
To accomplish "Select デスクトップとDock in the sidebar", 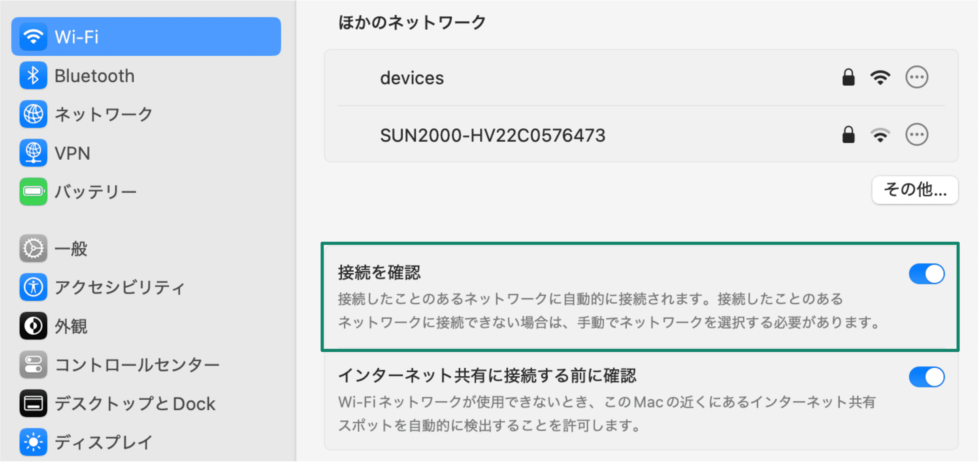I will 134,404.
